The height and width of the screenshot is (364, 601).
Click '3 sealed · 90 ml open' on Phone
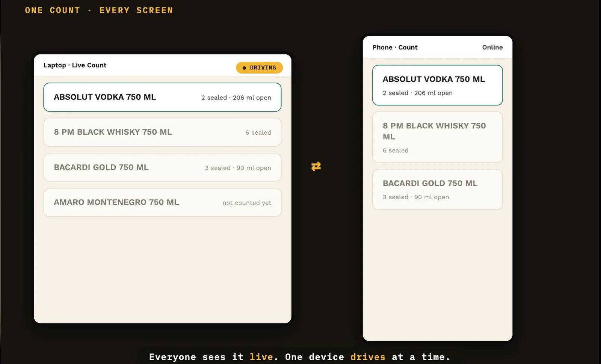pyautogui.click(x=416, y=197)
